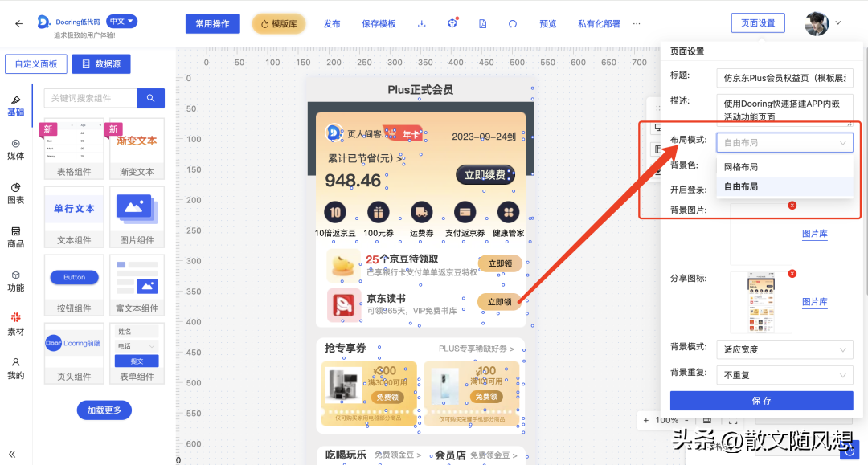Click 立即领 beside 京东读书
868x465 pixels.
pyautogui.click(x=499, y=302)
